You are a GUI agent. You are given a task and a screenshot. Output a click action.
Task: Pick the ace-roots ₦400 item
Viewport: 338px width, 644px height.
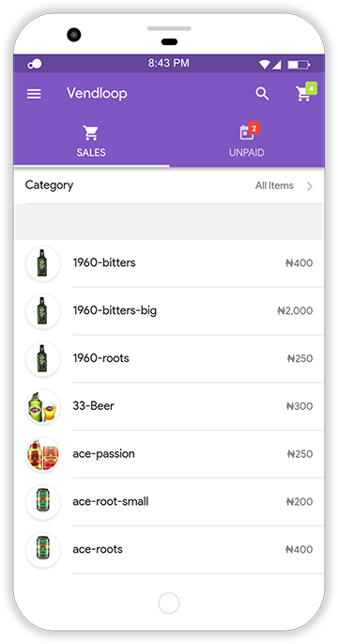(x=169, y=550)
